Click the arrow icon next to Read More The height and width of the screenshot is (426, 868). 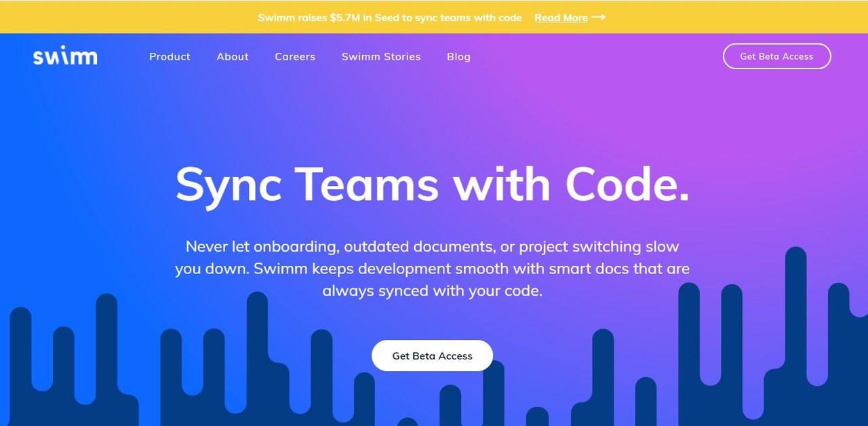598,17
